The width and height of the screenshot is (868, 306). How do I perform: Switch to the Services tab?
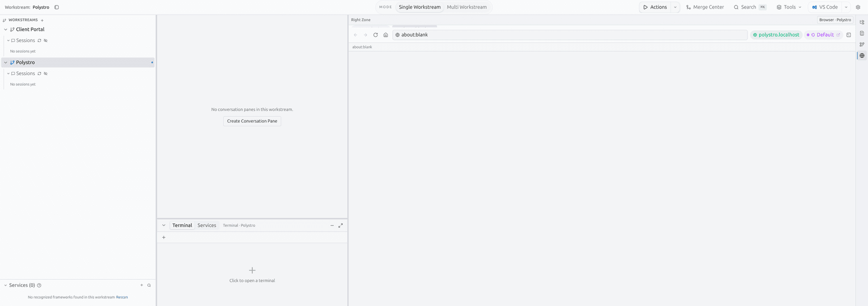tap(207, 225)
